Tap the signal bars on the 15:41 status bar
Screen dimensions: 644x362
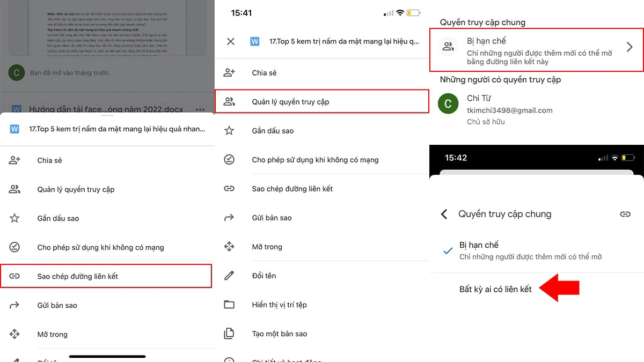pyautogui.click(x=389, y=12)
